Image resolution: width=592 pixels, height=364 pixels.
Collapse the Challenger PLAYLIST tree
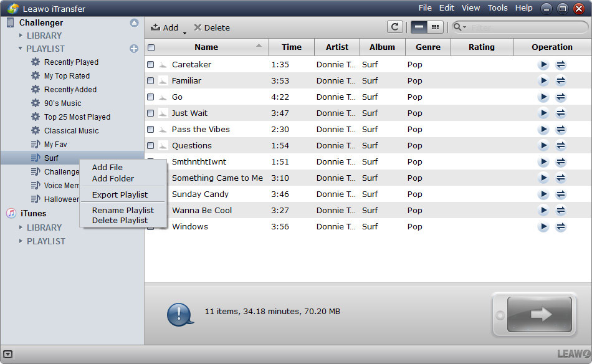21,49
